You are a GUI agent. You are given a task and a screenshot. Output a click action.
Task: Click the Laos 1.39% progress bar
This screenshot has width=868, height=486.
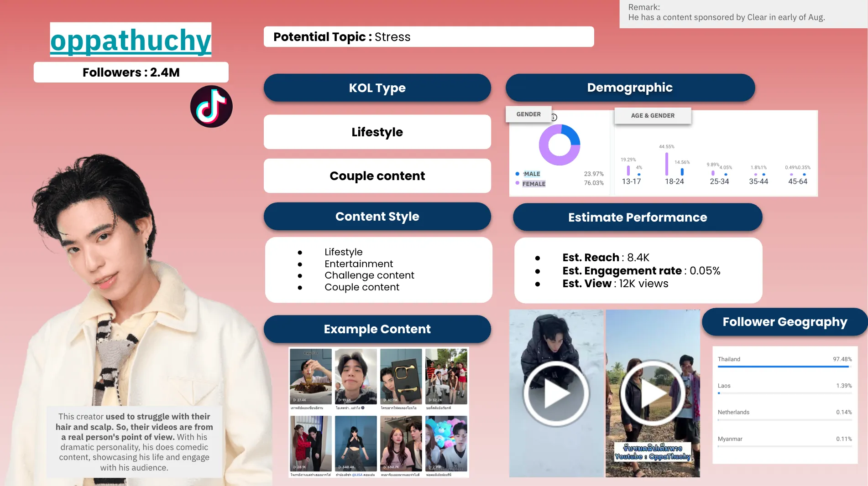pos(784,393)
